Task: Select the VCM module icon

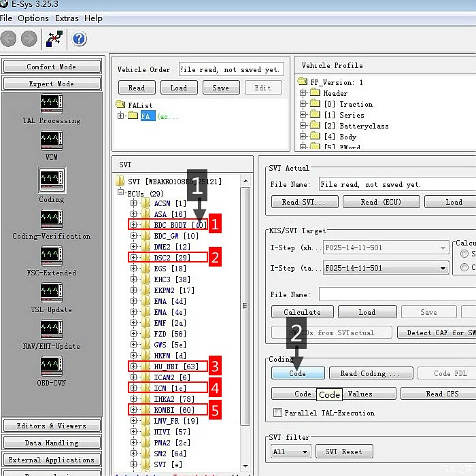Action: [x=52, y=141]
